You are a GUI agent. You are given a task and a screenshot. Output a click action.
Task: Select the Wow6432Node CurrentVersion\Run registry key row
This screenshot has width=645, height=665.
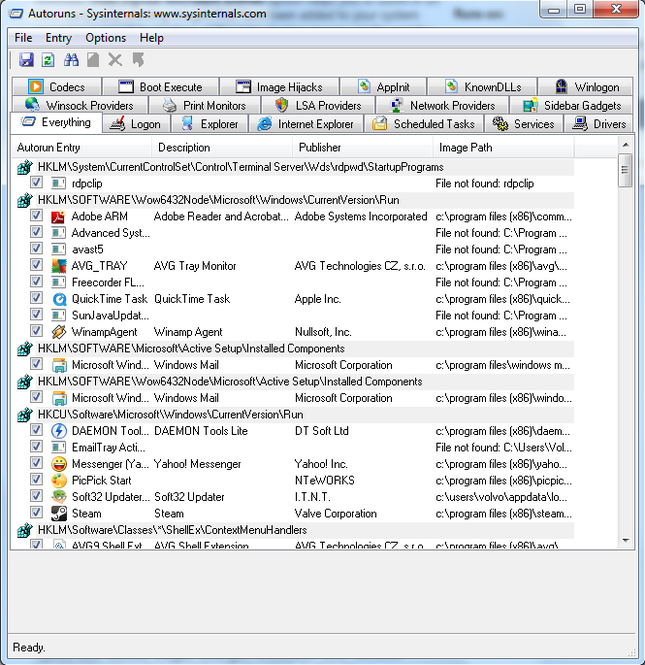tap(293, 200)
